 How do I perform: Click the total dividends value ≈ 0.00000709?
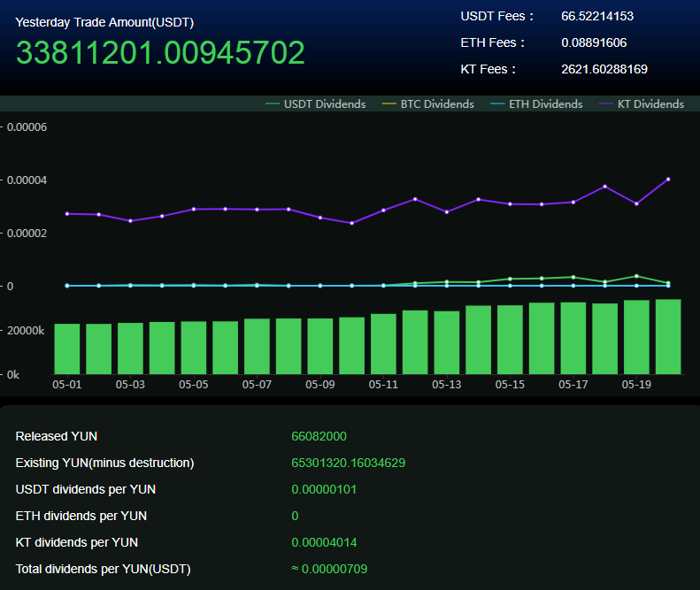(x=329, y=569)
